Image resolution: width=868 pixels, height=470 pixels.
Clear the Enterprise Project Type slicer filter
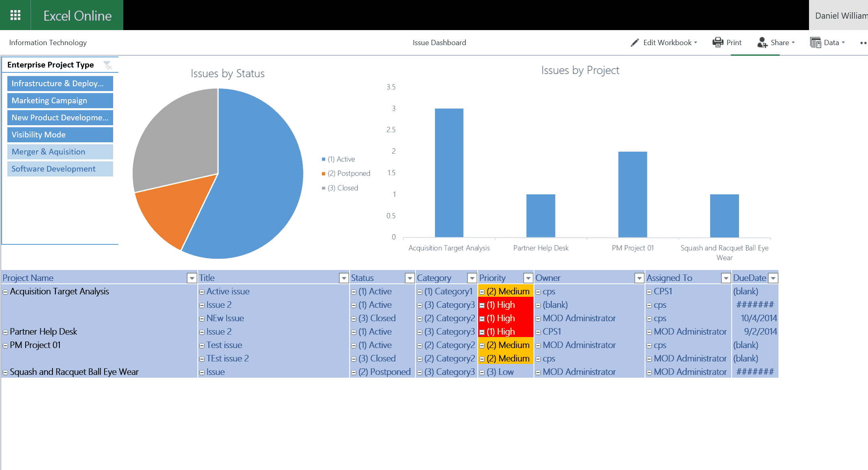click(107, 65)
